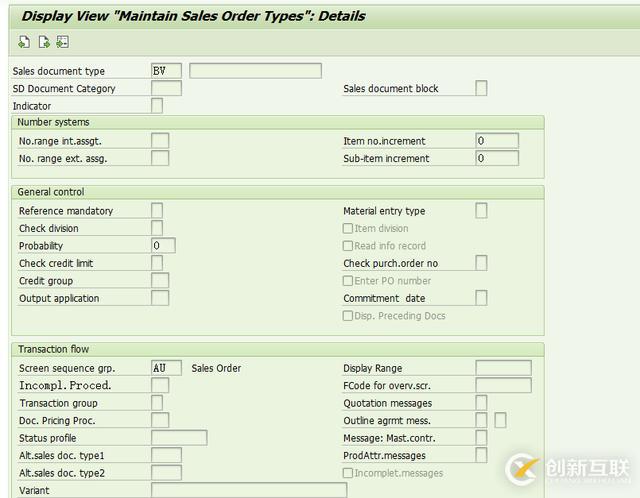Click the Variant input field

pyautogui.click(x=249, y=490)
